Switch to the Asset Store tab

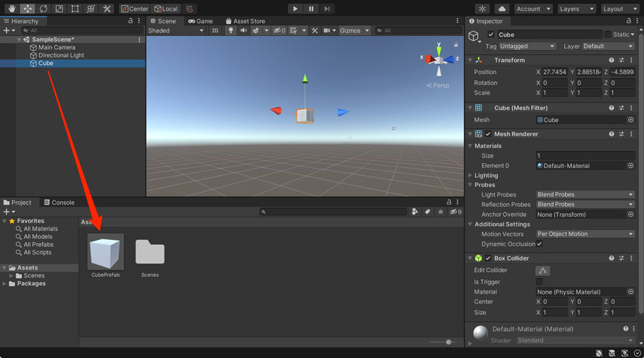click(245, 21)
